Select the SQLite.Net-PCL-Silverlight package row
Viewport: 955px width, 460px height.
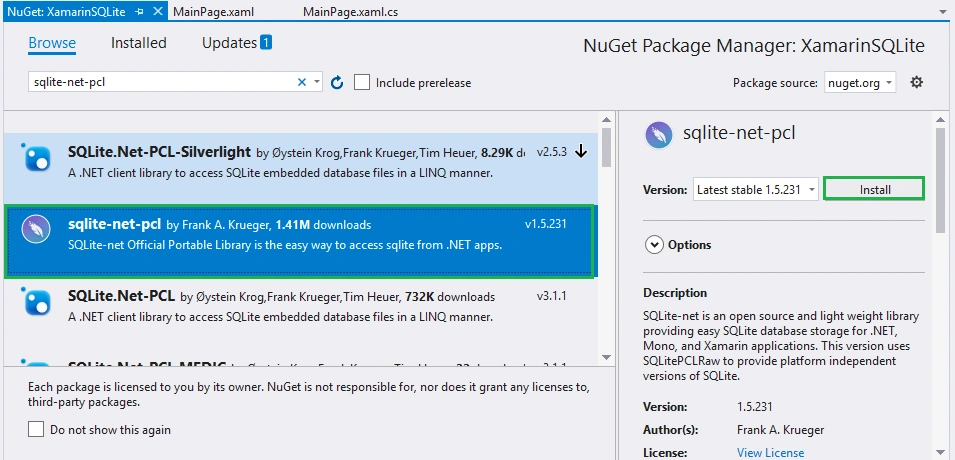(x=301, y=169)
